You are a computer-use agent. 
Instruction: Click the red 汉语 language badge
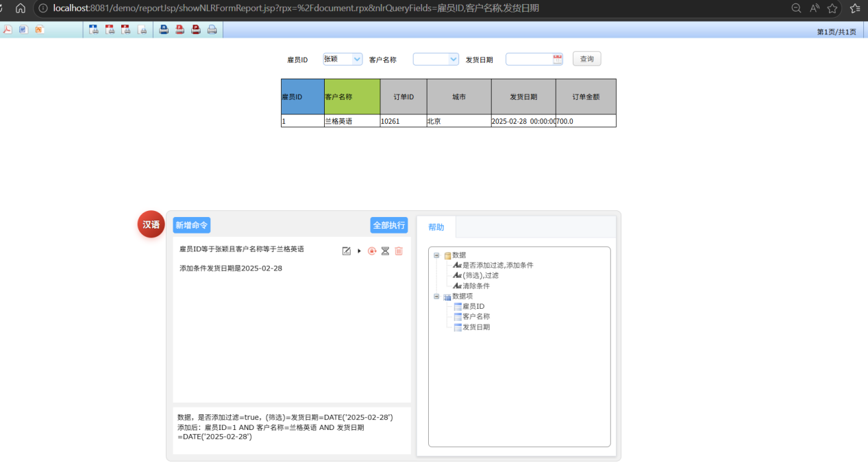tap(151, 225)
